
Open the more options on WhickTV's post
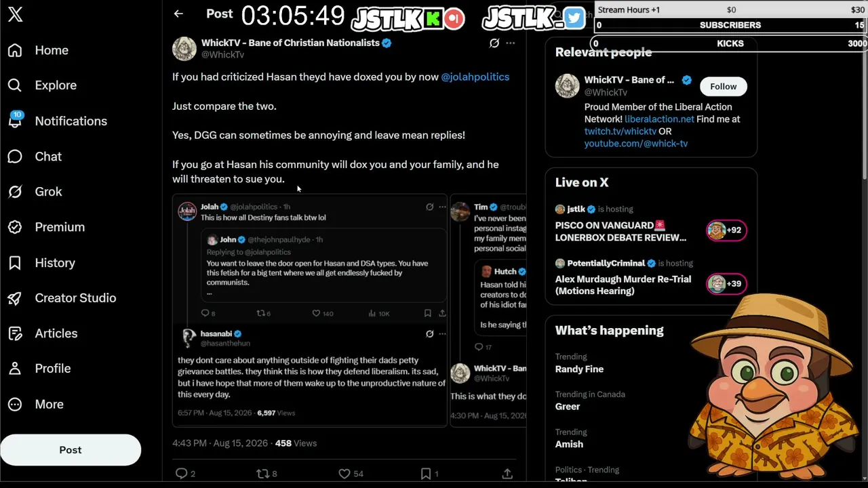[511, 43]
